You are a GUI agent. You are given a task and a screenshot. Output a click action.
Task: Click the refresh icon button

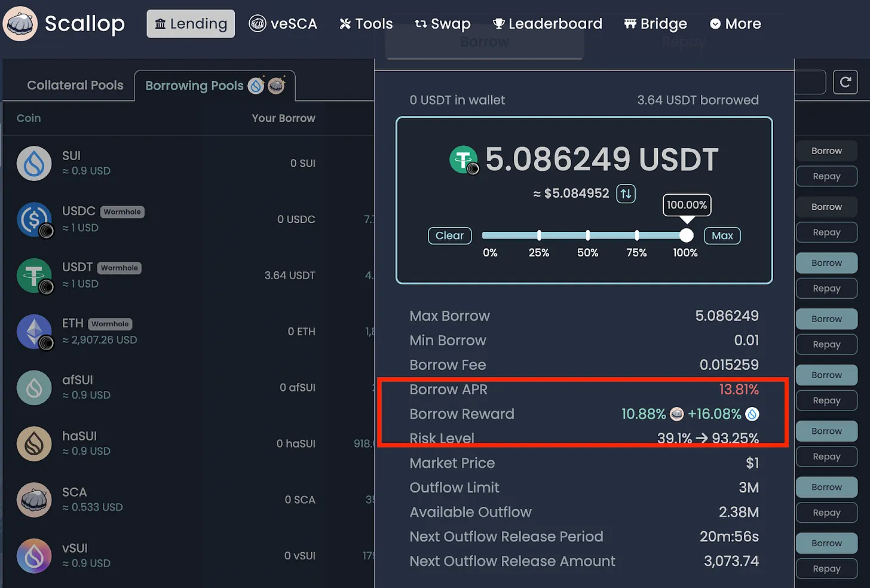coord(845,82)
